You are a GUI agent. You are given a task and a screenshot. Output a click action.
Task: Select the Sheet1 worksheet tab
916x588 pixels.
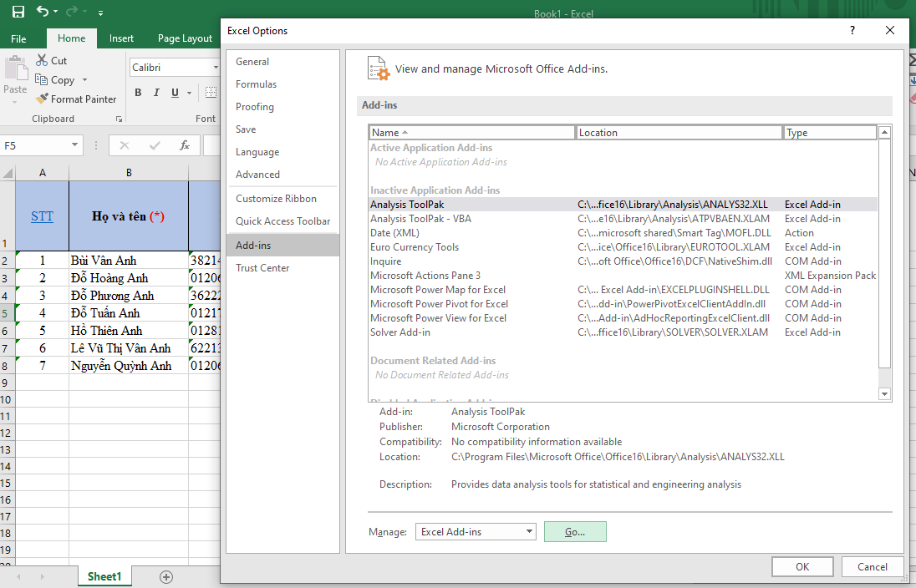(x=104, y=577)
